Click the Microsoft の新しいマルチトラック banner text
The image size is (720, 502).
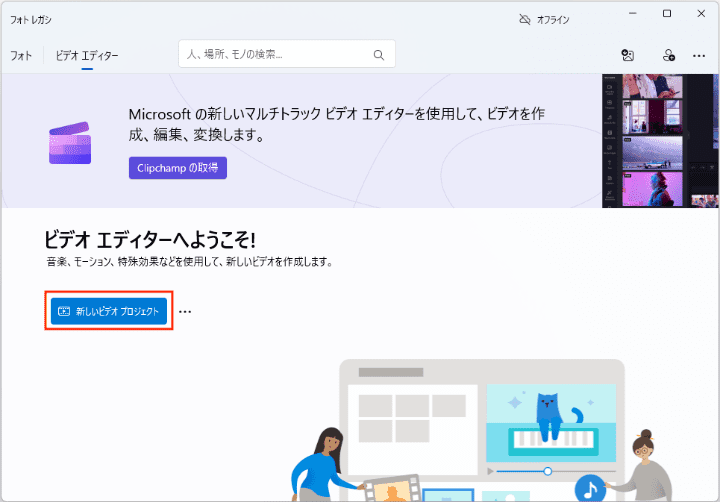click(337, 124)
